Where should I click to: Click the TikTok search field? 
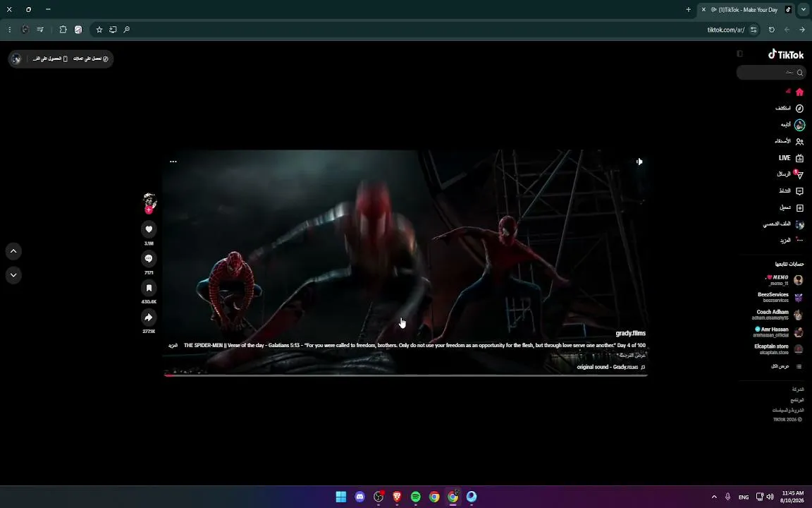point(770,73)
